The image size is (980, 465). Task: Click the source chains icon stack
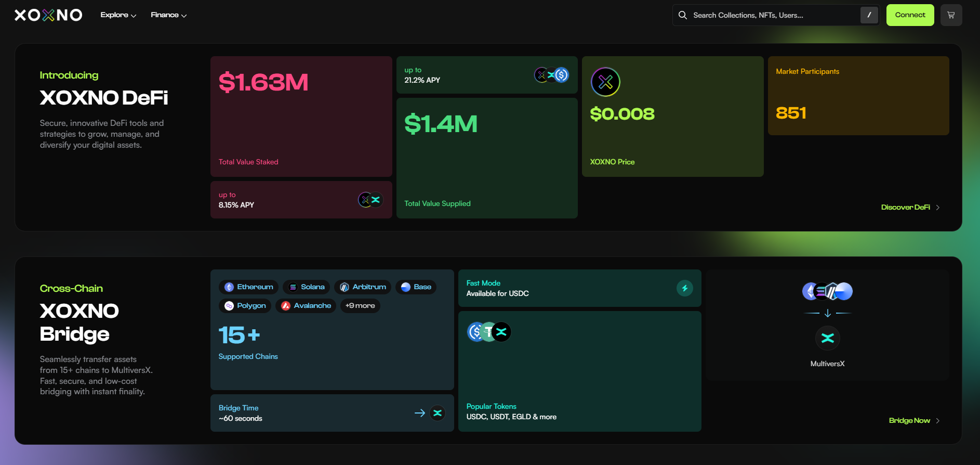click(x=827, y=291)
